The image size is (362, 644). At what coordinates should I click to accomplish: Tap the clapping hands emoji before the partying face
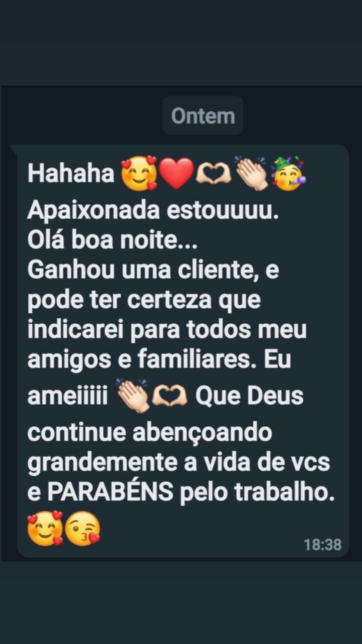[251, 173]
